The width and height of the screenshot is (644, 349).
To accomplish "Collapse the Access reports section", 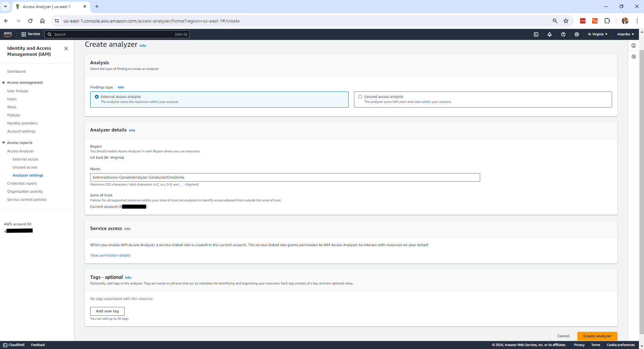I will tap(3, 143).
